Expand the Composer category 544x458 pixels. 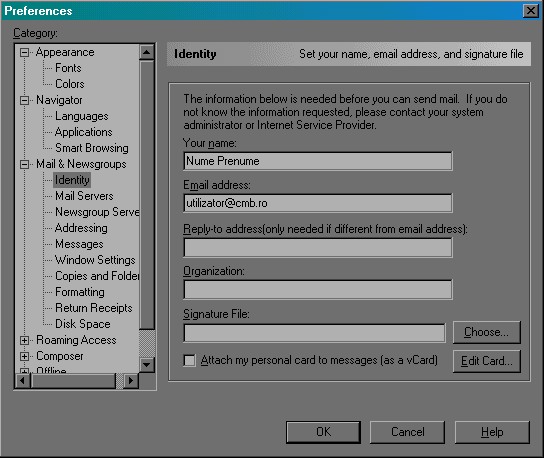[x=24, y=357]
